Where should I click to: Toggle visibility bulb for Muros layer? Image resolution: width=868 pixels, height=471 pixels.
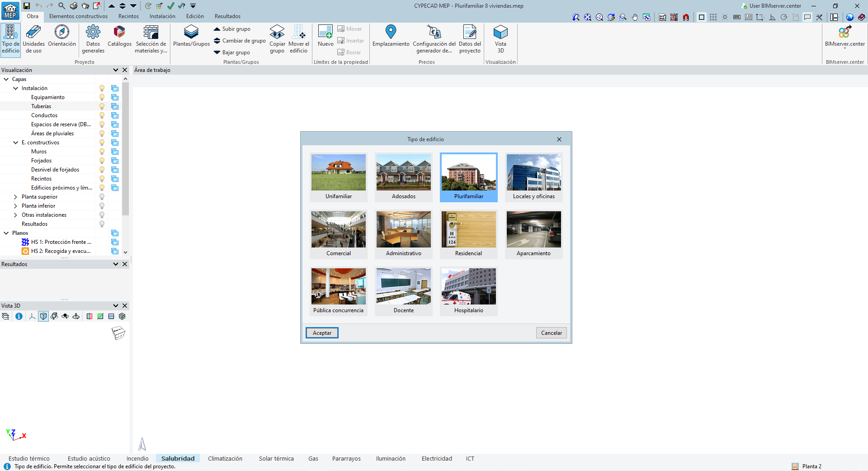(x=102, y=152)
